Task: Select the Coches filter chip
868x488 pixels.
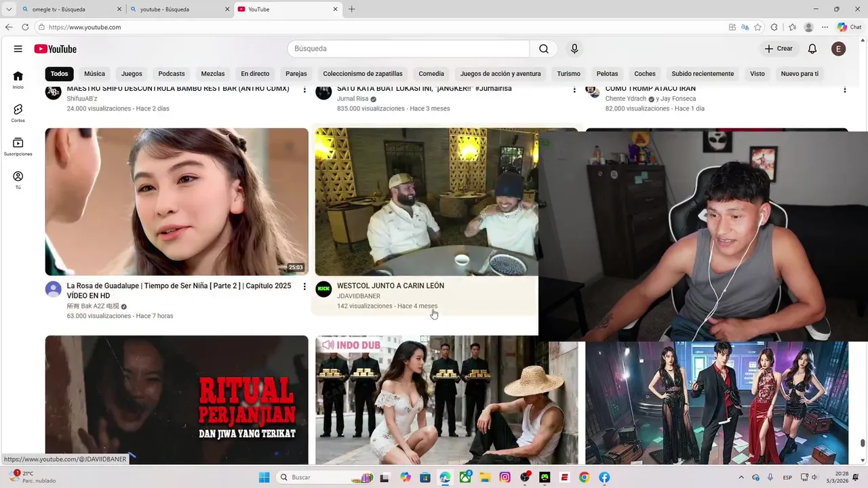Action: click(x=645, y=74)
